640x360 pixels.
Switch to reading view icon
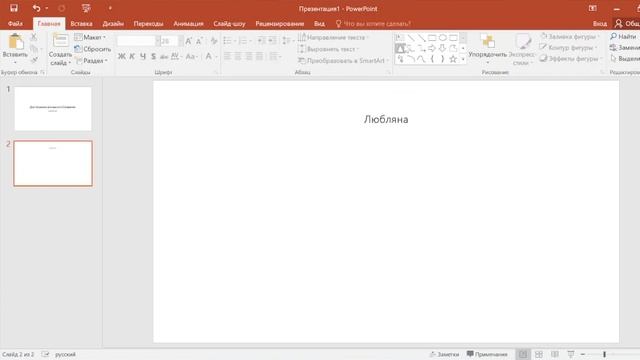coord(555,354)
